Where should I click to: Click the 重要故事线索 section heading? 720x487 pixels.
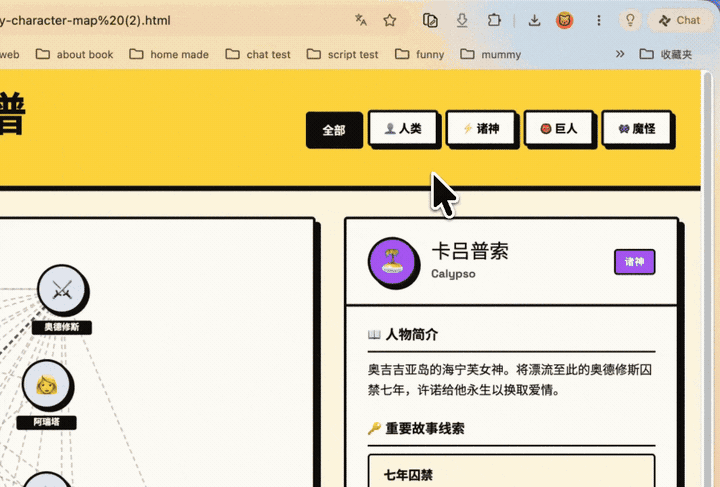click(425, 429)
